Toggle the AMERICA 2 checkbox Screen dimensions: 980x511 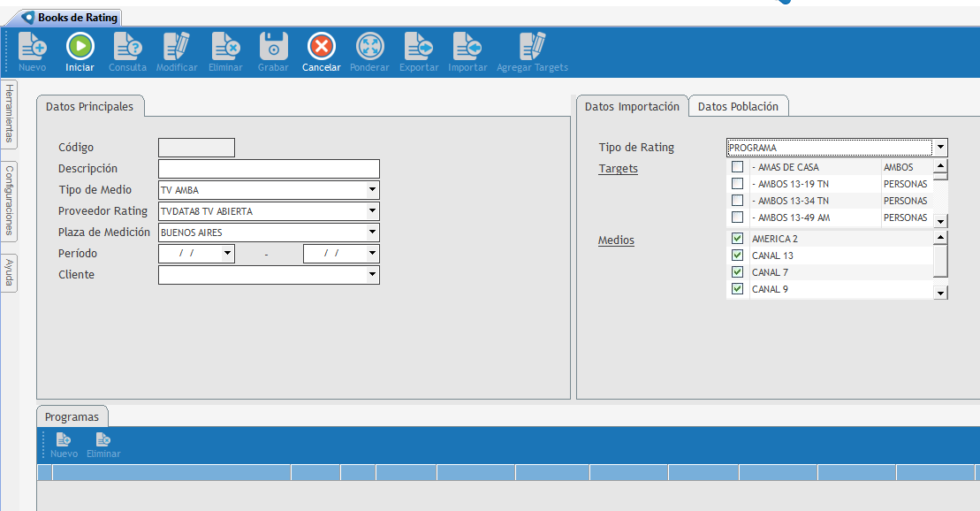click(737, 239)
